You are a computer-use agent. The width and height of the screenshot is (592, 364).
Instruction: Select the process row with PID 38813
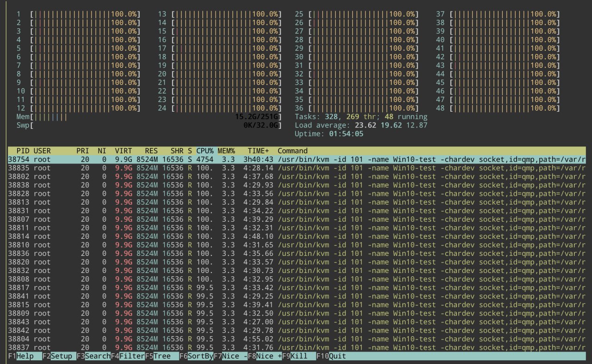[296, 202]
